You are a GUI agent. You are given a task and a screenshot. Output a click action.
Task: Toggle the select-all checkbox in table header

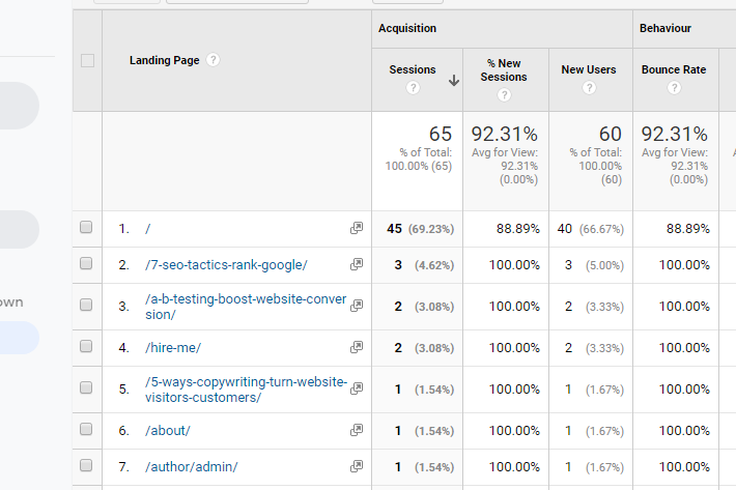point(87,61)
